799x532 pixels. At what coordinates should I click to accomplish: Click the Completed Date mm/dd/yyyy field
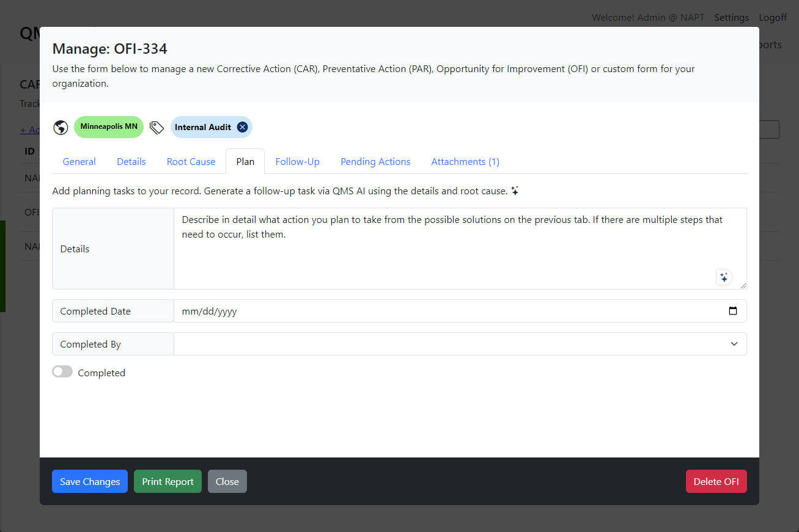tap(460, 311)
